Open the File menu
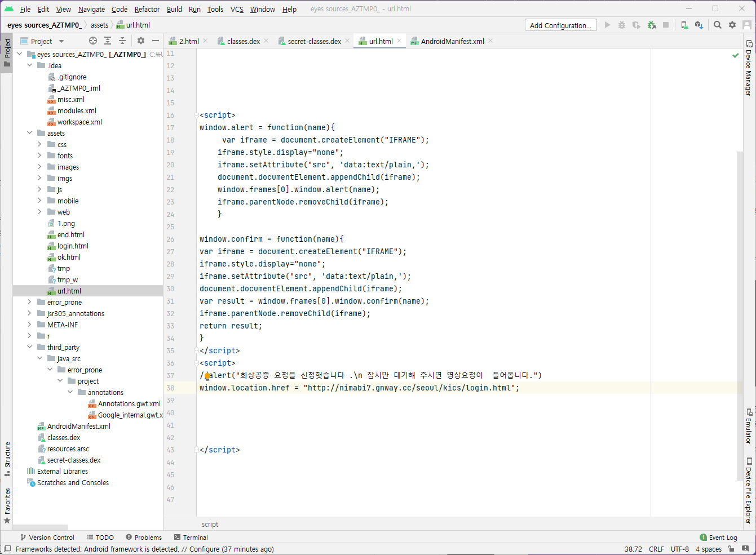This screenshot has width=756, height=555. (x=25, y=9)
